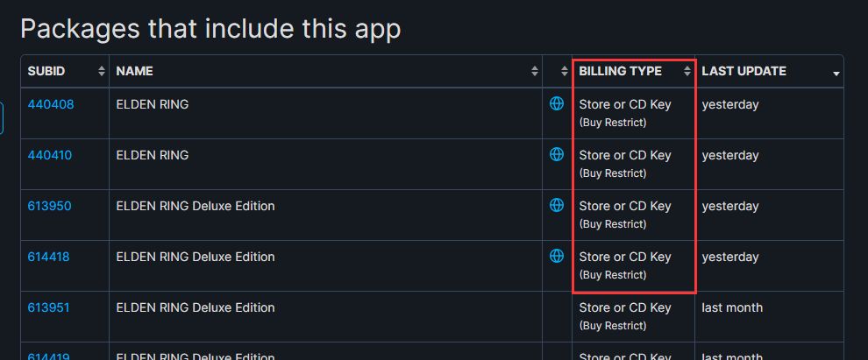Click the SUBID column header label
Image resolution: width=868 pixels, height=360 pixels.
[46, 71]
